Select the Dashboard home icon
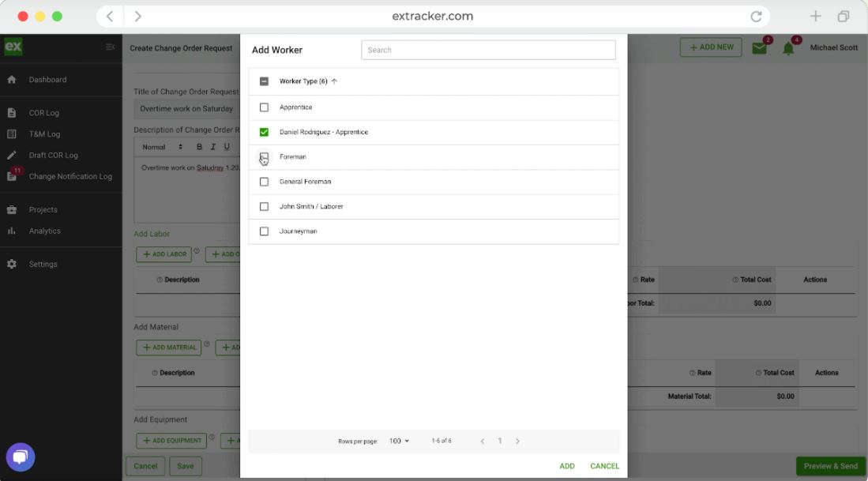868x481 pixels. coord(11,79)
